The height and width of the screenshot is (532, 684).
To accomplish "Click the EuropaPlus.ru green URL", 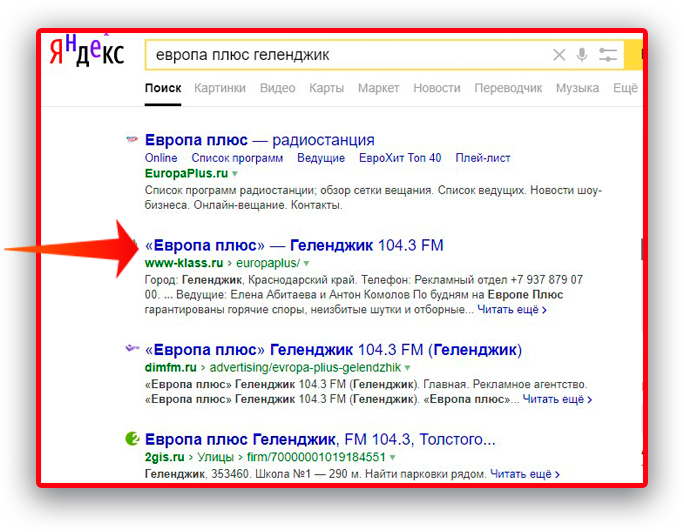I will (x=186, y=174).
